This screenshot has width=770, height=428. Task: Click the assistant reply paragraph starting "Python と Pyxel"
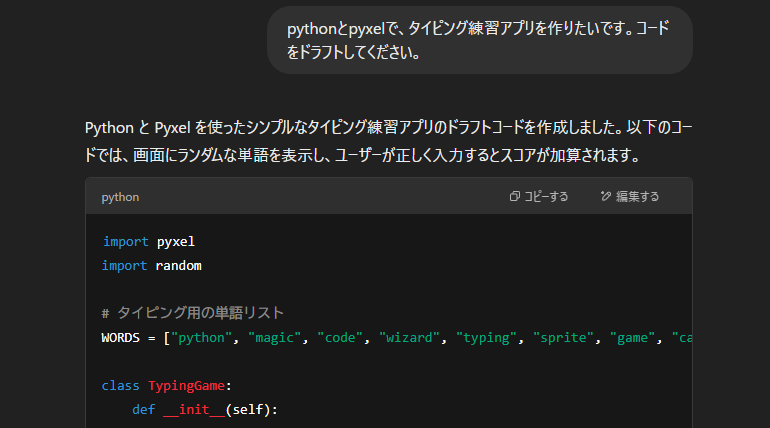tap(388, 141)
